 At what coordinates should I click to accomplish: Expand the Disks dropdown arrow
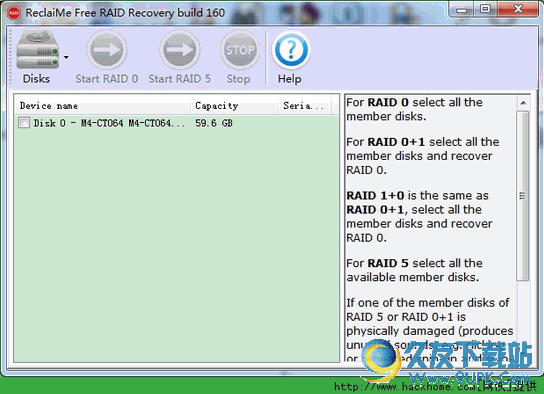(66, 57)
